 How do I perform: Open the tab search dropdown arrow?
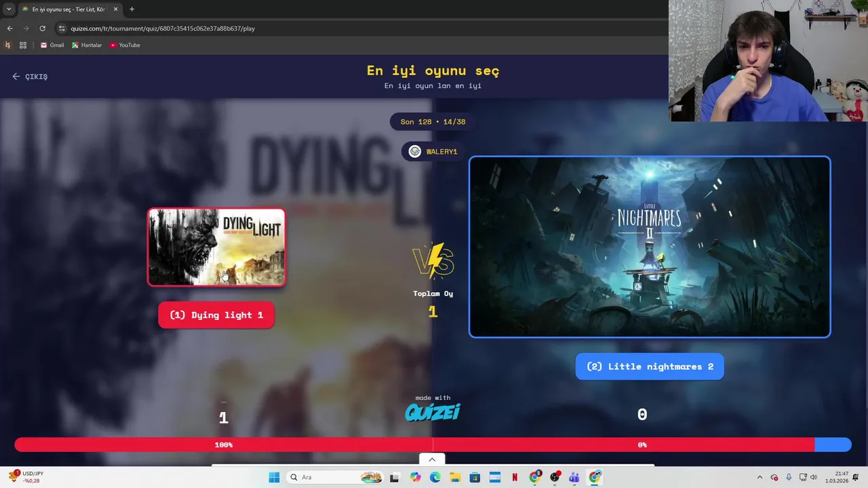(9, 9)
